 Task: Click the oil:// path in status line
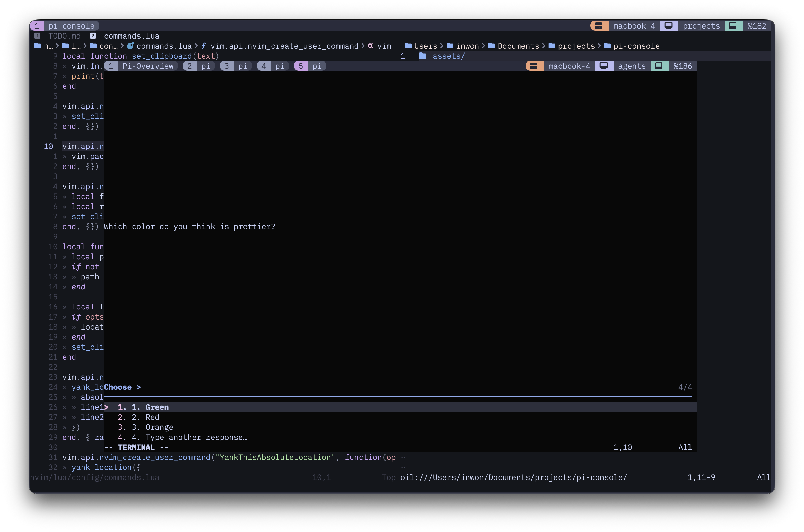pos(513,477)
